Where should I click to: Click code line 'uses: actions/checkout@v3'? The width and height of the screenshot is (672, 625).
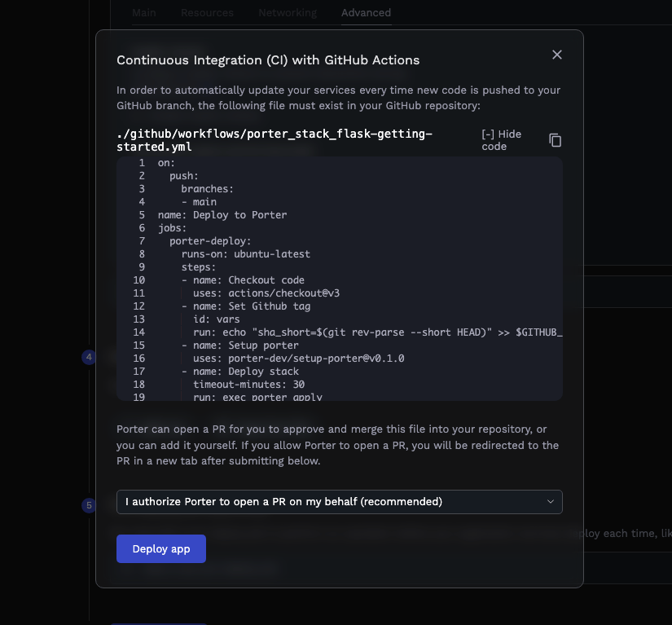click(266, 293)
